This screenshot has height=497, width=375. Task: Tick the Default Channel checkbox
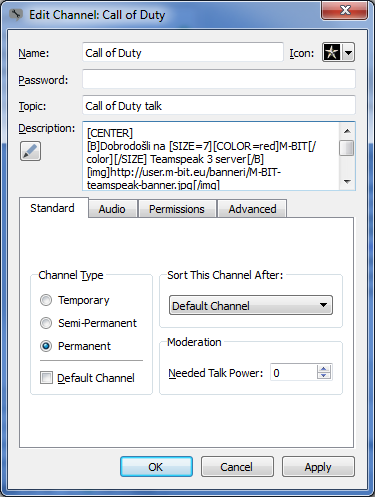click(x=46, y=378)
